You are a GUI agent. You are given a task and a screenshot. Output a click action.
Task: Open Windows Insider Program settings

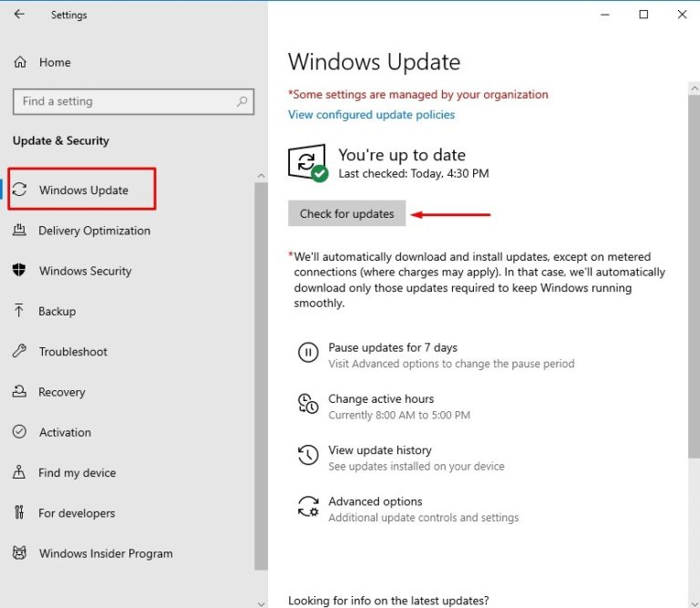[x=106, y=553]
